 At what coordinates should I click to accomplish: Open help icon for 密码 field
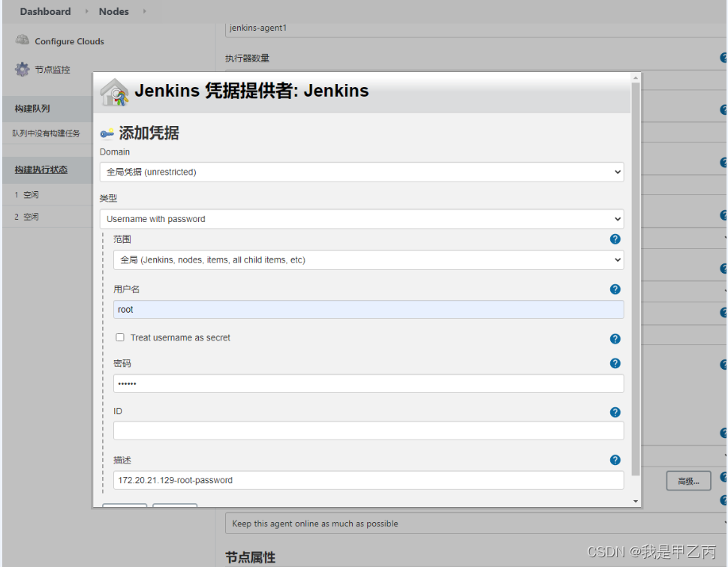tap(615, 363)
